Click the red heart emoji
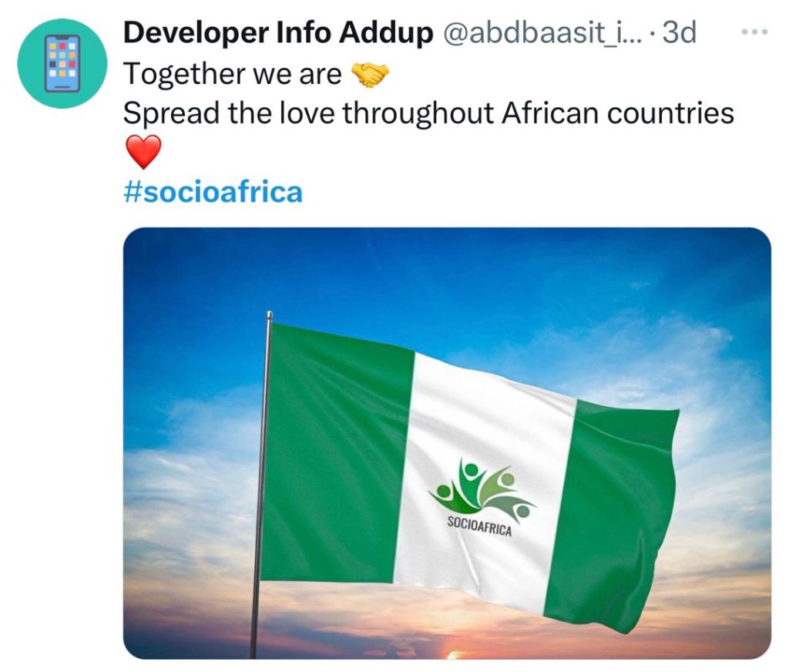The image size is (789, 672). click(143, 152)
